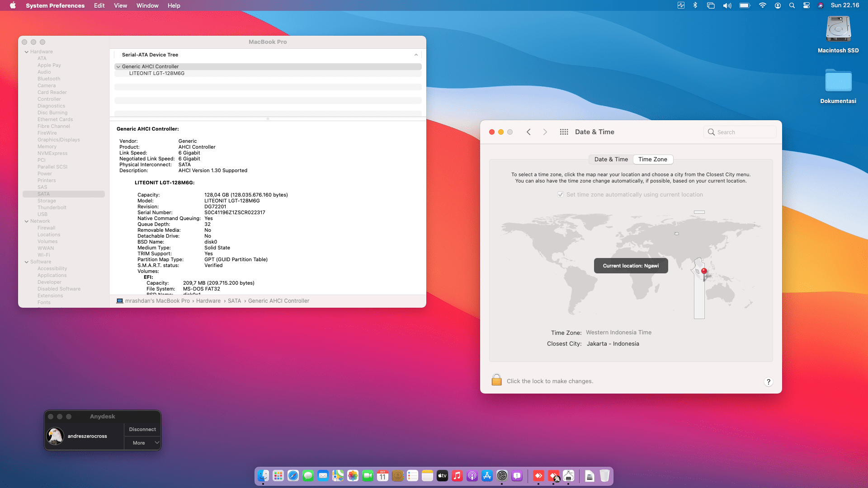Click the show-all-preferences grid icon

click(x=564, y=131)
